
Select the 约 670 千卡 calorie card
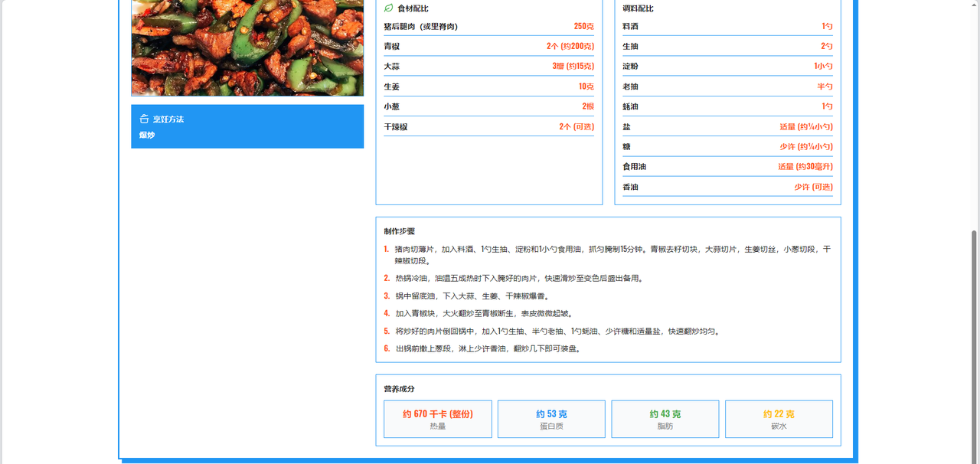[x=437, y=419]
